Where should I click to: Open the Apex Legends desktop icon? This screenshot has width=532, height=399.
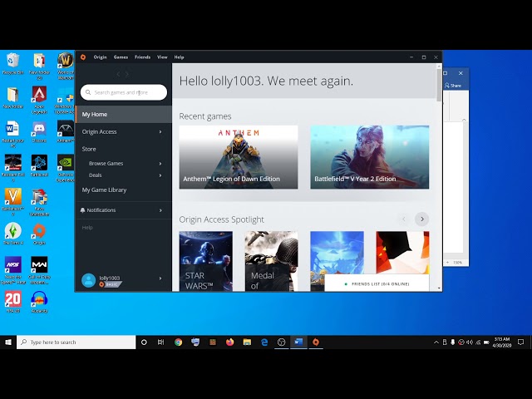coord(39,95)
